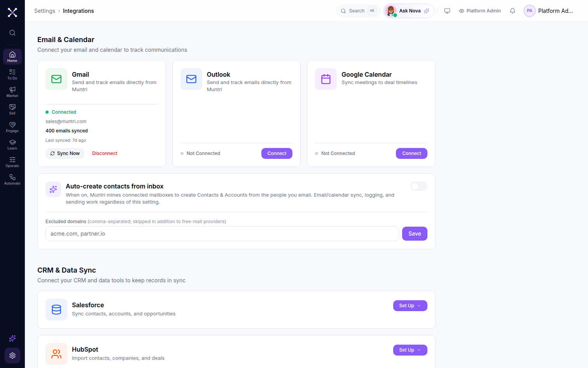This screenshot has height=368, width=588.
Task: Open the notifications bell
Action: click(x=513, y=11)
